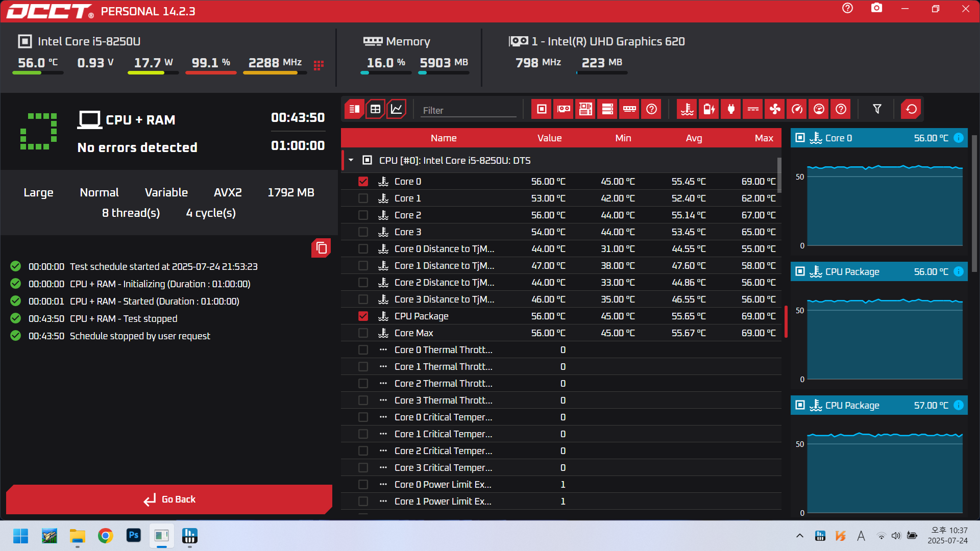980x551 pixels.
Task: Take a screenshot with the camera icon
Action: tap(876, 8)
